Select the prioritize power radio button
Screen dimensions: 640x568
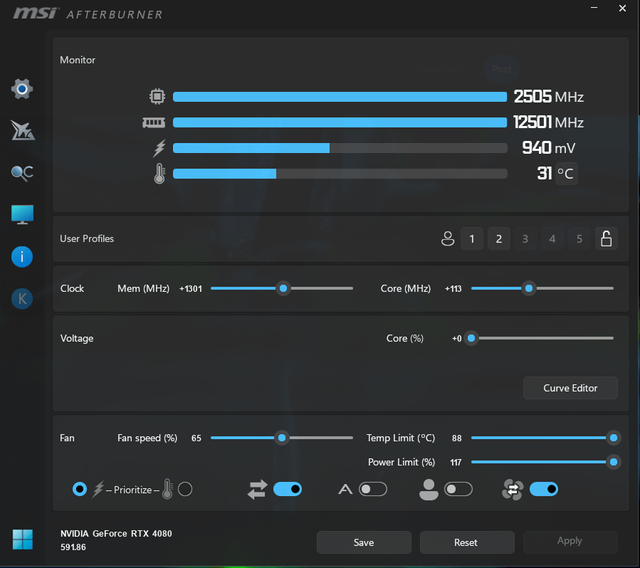(80, 489)
